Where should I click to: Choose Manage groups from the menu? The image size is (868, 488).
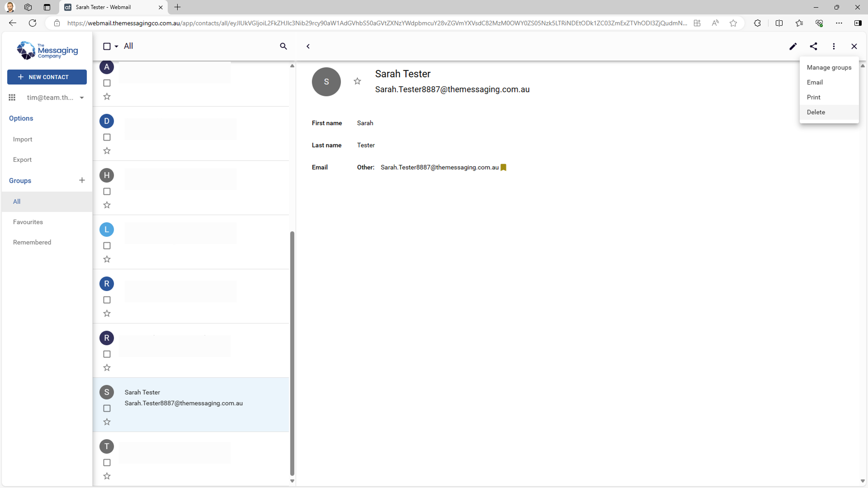coord(829,67)
